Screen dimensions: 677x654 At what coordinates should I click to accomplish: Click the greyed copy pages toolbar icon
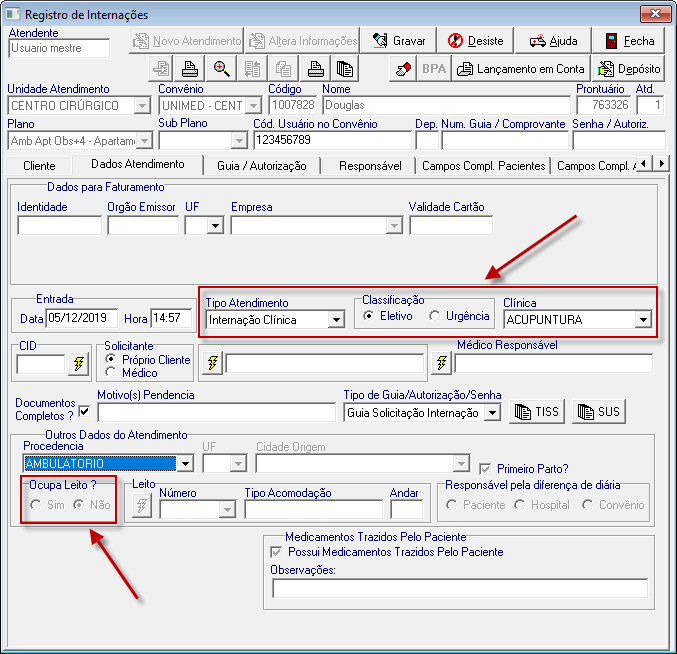283,69
